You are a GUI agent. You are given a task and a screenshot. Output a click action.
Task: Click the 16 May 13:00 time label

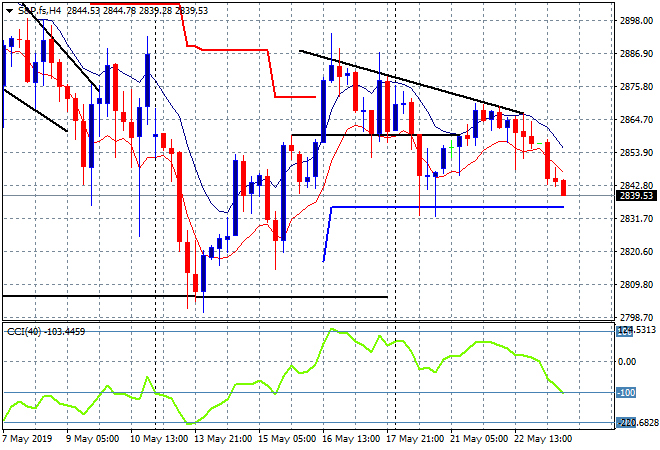coord(351,439)
